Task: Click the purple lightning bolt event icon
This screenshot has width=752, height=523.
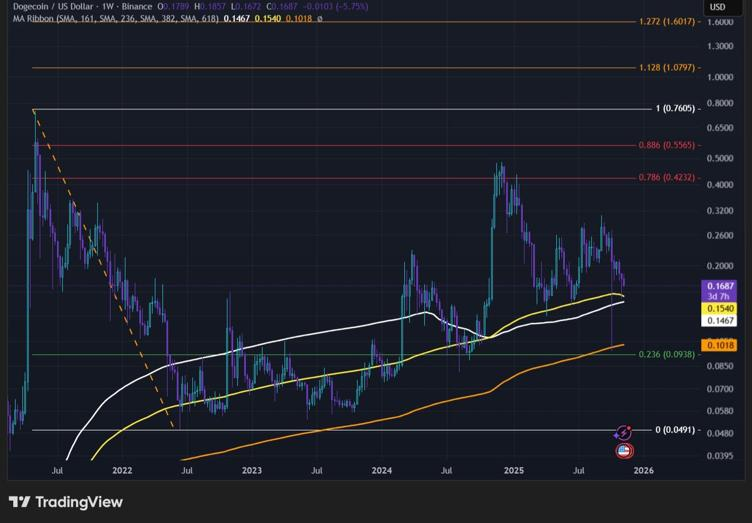Action: [623, 432]
